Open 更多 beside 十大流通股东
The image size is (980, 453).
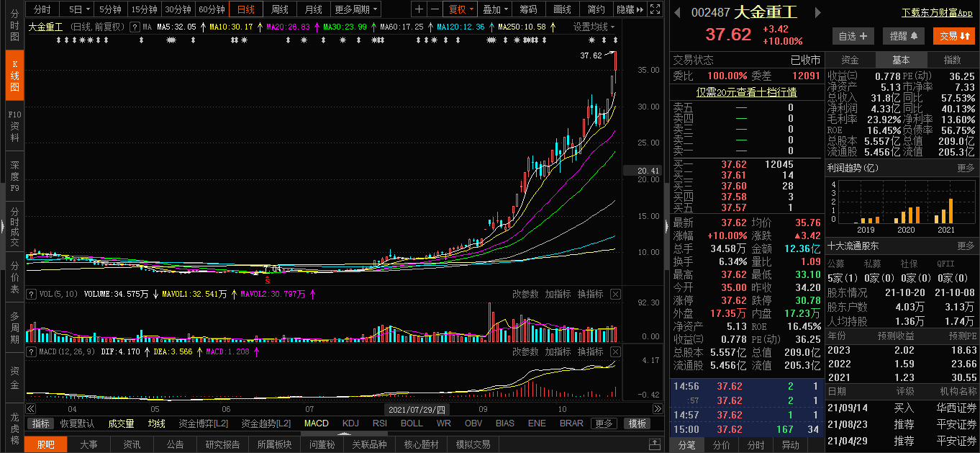pos(966,246)
